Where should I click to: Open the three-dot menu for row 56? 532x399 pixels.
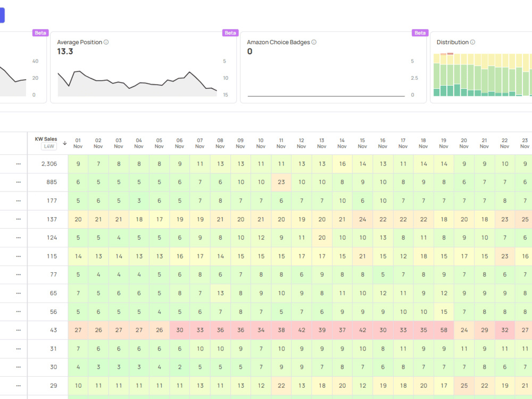[18, 311]
